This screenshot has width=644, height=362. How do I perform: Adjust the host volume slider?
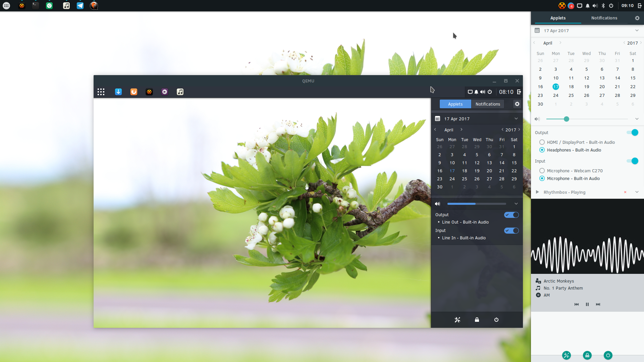(x=587, y=119)
